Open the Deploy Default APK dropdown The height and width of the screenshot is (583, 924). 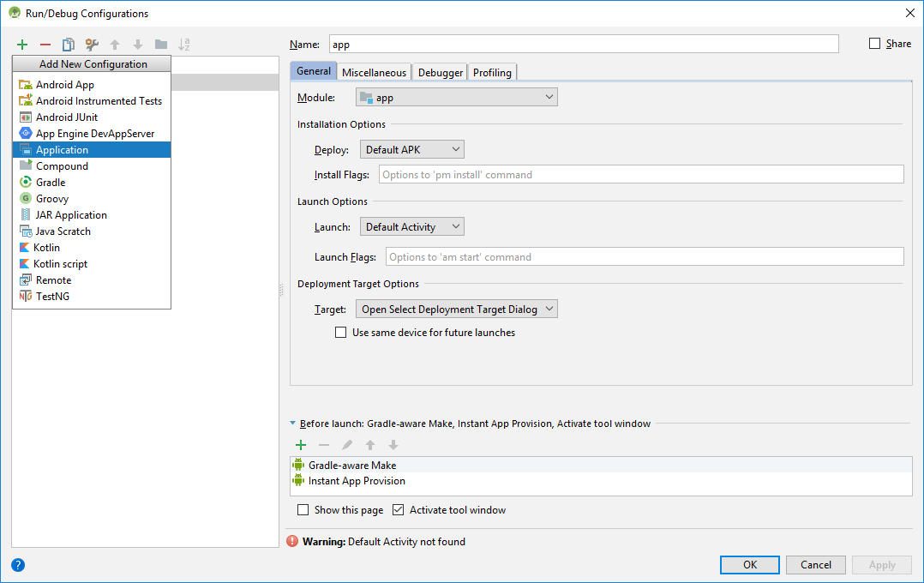pos(411,150)
